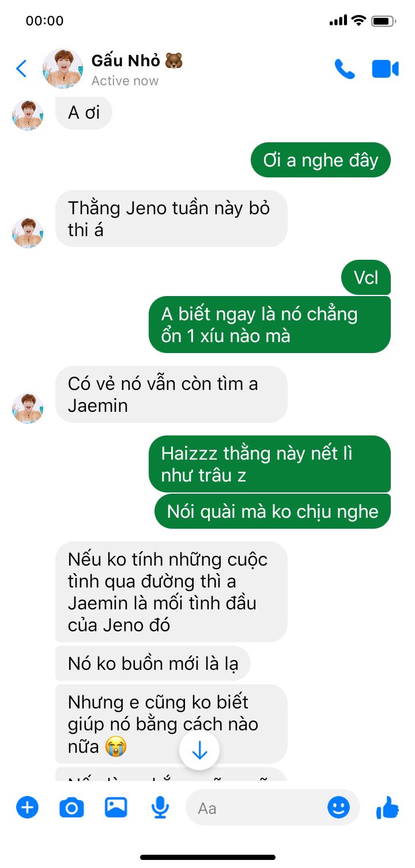Select the green "Vcl" message bubble
The height and width of the screenshot is (868, 415).
point(366,278)
